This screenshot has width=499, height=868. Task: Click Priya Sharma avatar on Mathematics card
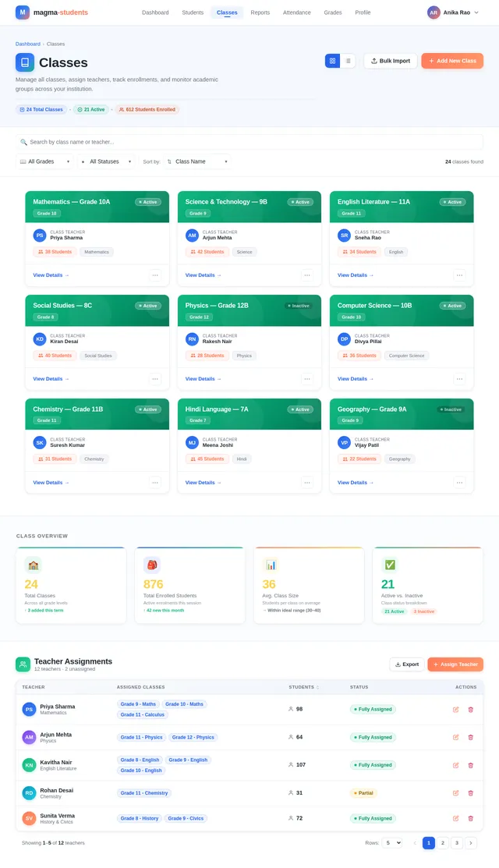point(39,235)
